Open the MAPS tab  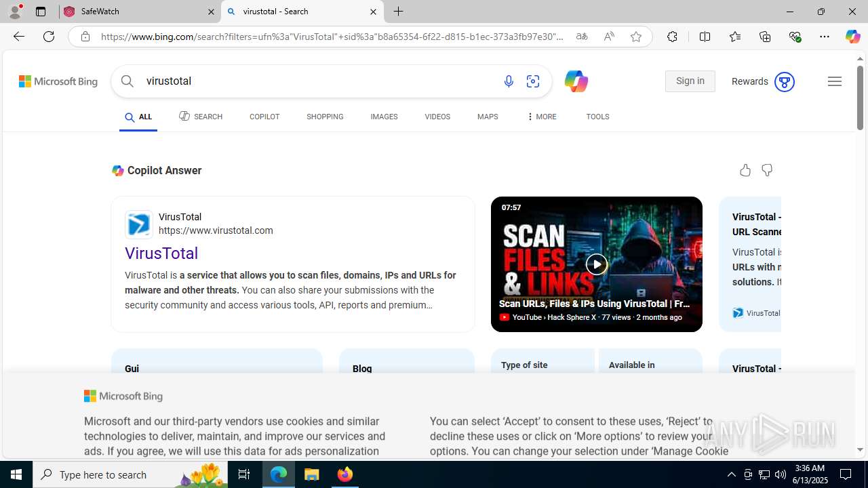pyautogui.click(x=488, y=117)
